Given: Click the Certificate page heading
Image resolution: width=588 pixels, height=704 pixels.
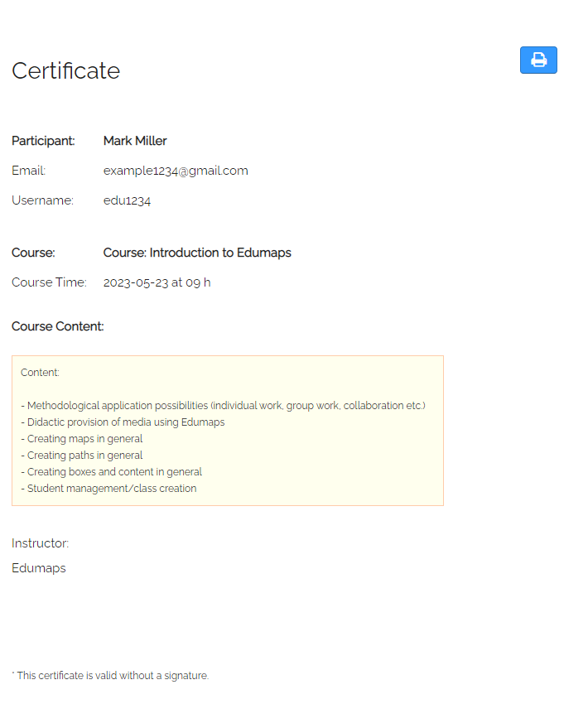Looking at the screenshot, I should coord(66,71).
